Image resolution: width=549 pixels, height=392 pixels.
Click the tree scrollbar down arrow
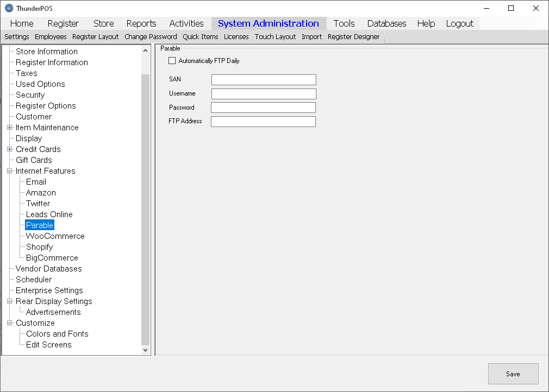pos(145,350)
